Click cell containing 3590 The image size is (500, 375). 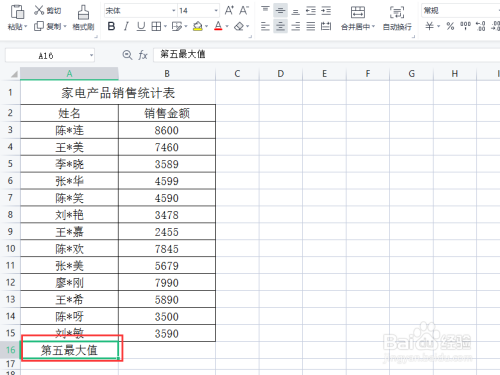(167, 333)
